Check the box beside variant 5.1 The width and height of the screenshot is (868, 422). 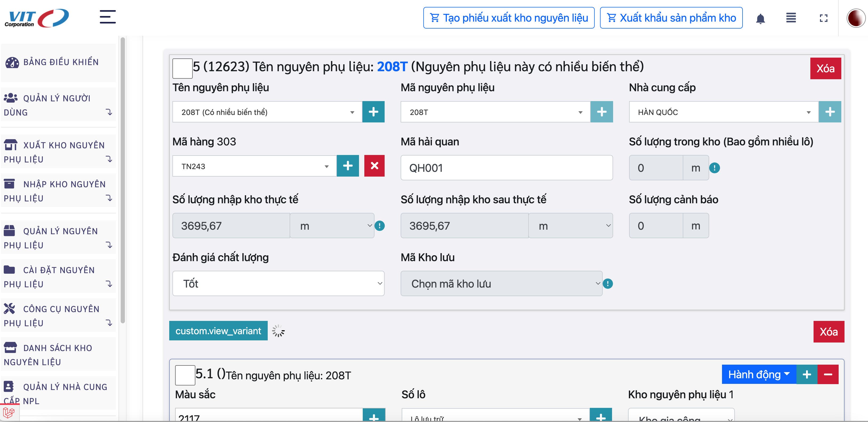(185, 375)
